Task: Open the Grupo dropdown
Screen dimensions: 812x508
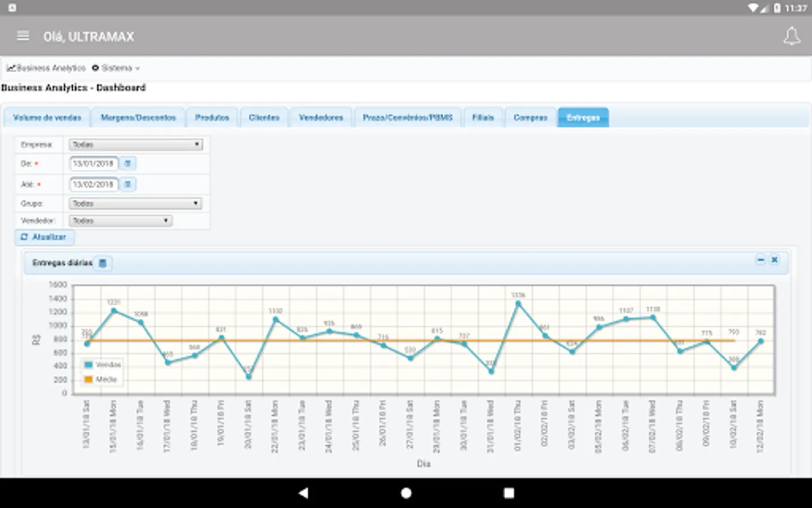Action: pos(135,203)
